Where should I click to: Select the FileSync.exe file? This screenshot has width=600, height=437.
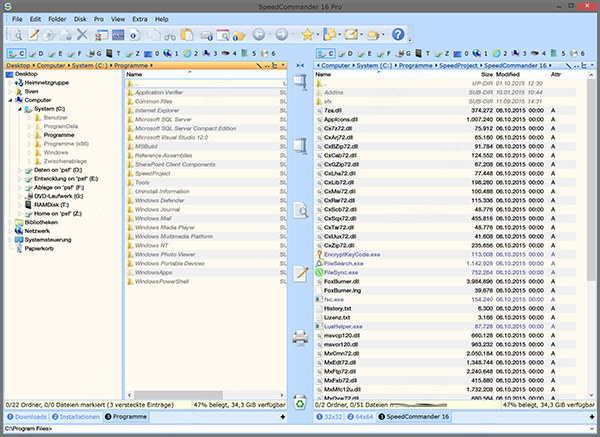point(341,272)
